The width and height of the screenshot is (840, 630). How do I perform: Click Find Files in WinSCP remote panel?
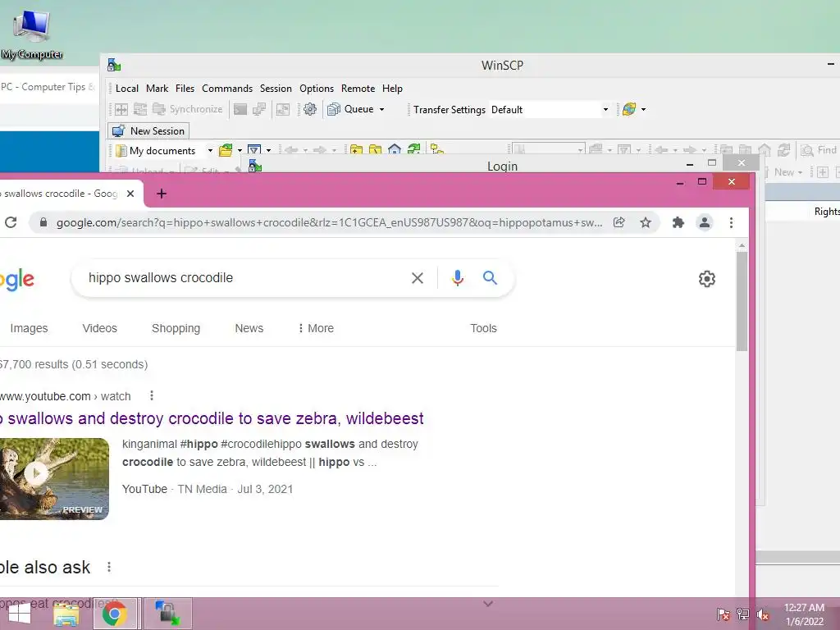818,151
